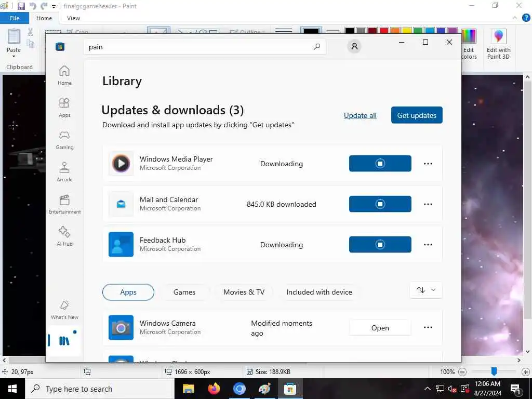The width and height of the screenshot is (532, 399).
Task: Expand the Paste dropdown arrow in Paint
Action: point(14,56)
